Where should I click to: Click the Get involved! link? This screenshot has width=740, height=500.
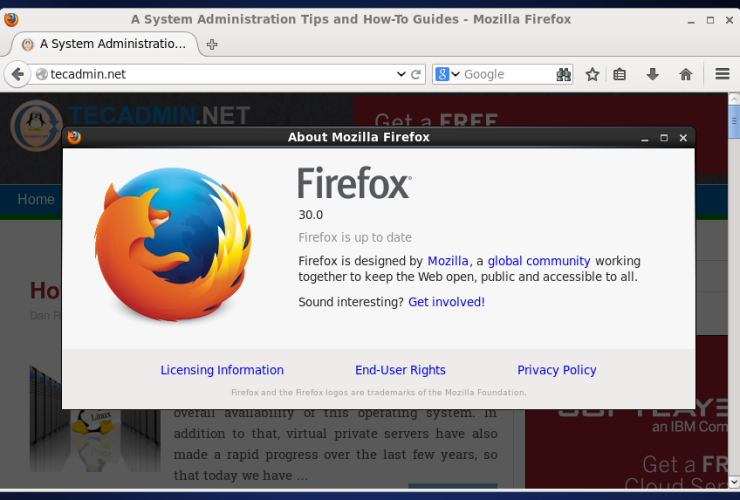(446, 302)
